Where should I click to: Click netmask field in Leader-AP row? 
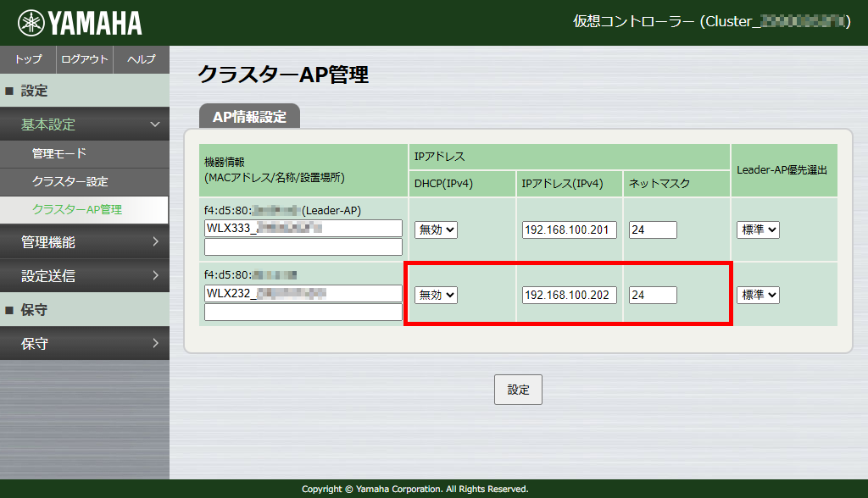[653, 230]
